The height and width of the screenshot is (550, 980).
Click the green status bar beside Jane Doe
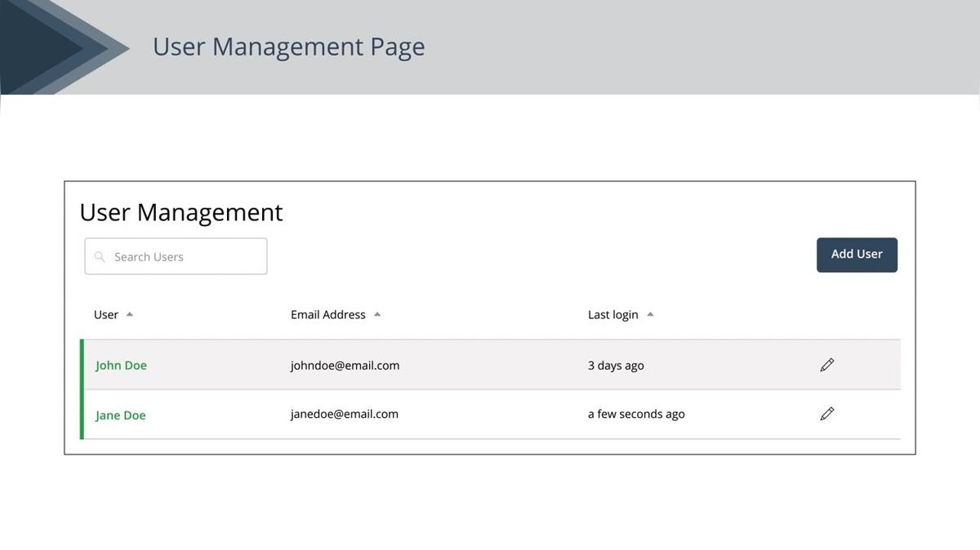pos(81,415)
